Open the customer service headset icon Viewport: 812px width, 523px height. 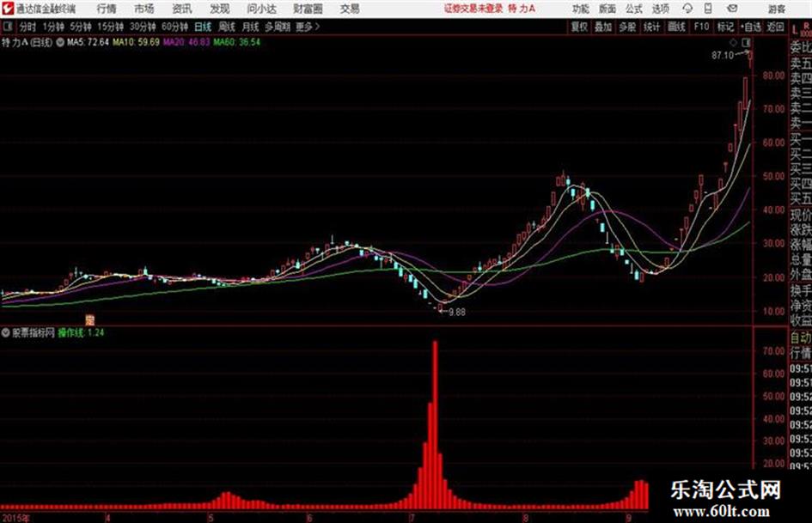click(x=687, y=9)
